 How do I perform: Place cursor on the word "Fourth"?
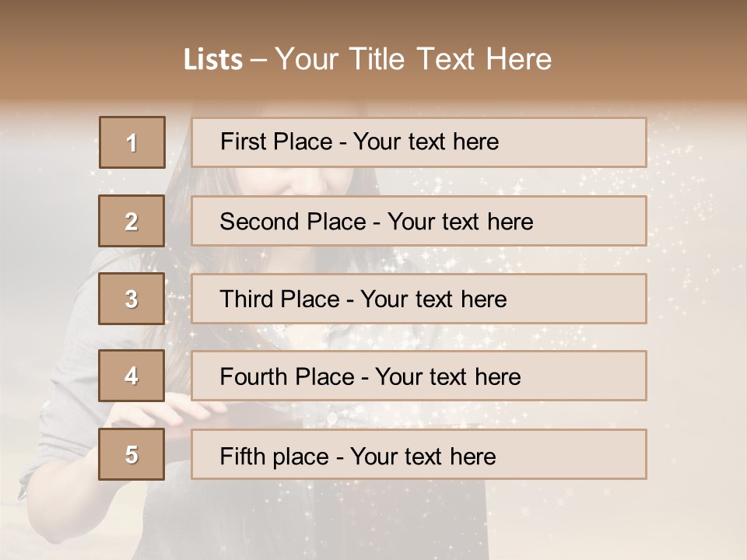[x=249, y=377]
